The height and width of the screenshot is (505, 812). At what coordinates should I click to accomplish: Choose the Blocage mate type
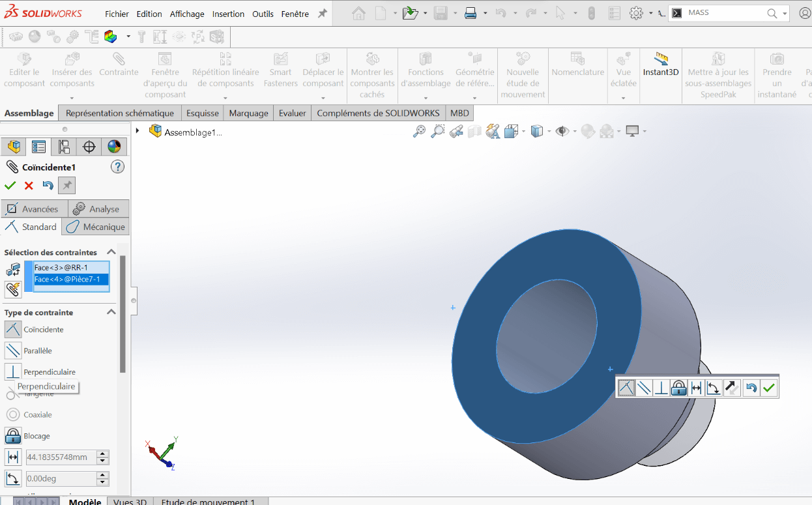point(14,436)
